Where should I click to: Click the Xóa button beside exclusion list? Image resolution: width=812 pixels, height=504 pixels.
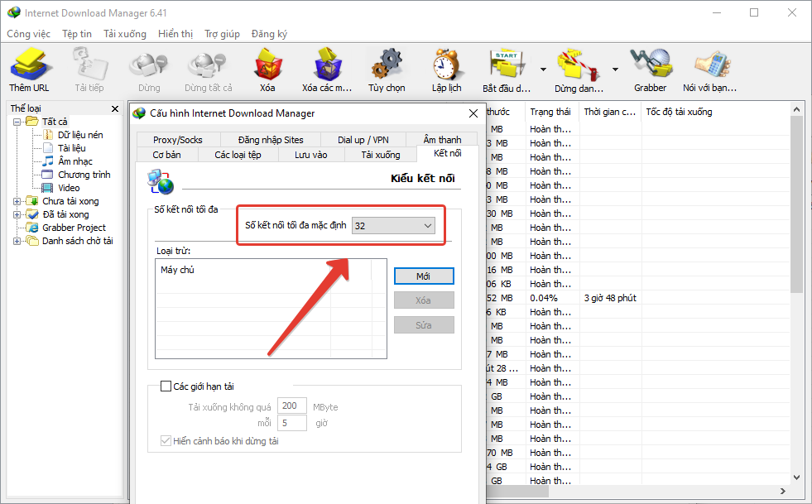click(424, 300)
